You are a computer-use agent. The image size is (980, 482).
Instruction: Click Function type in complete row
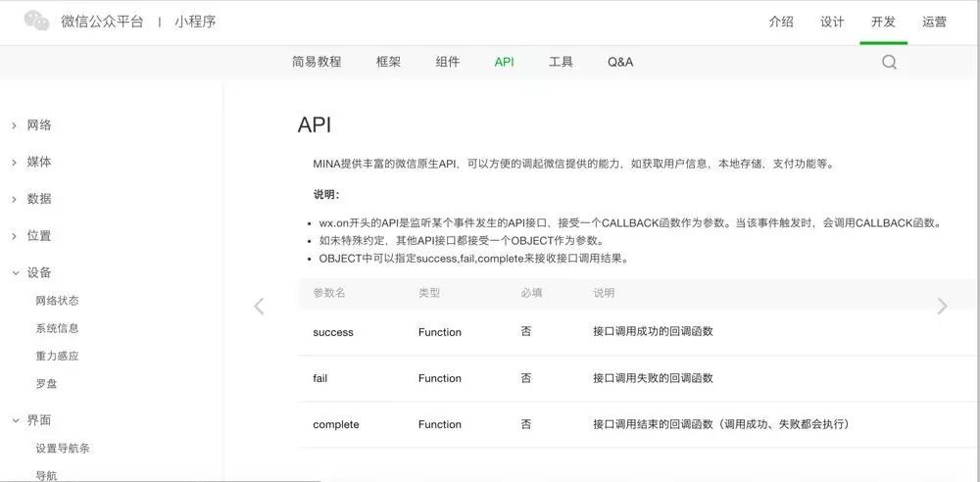440,424
